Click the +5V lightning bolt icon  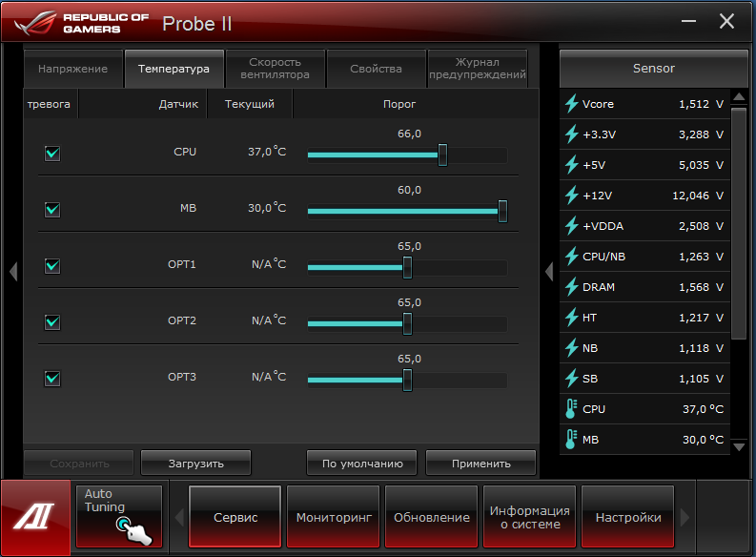(x=572, y=165)
